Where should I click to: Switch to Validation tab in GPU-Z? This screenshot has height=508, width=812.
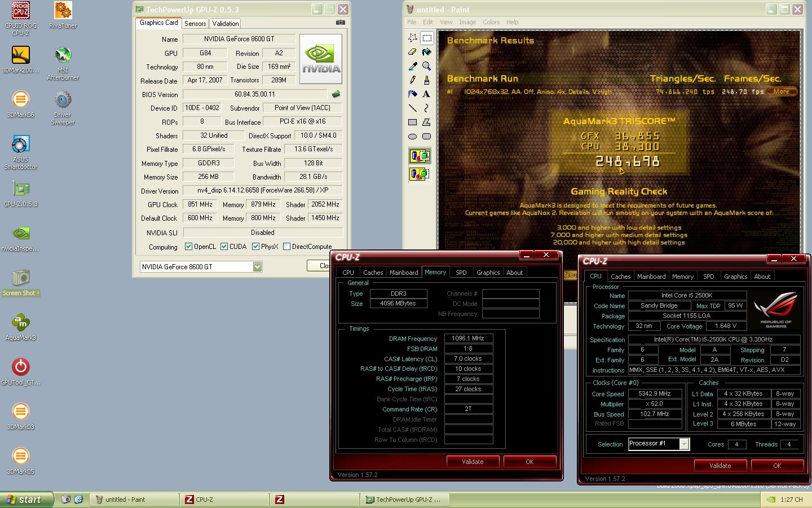225,24
